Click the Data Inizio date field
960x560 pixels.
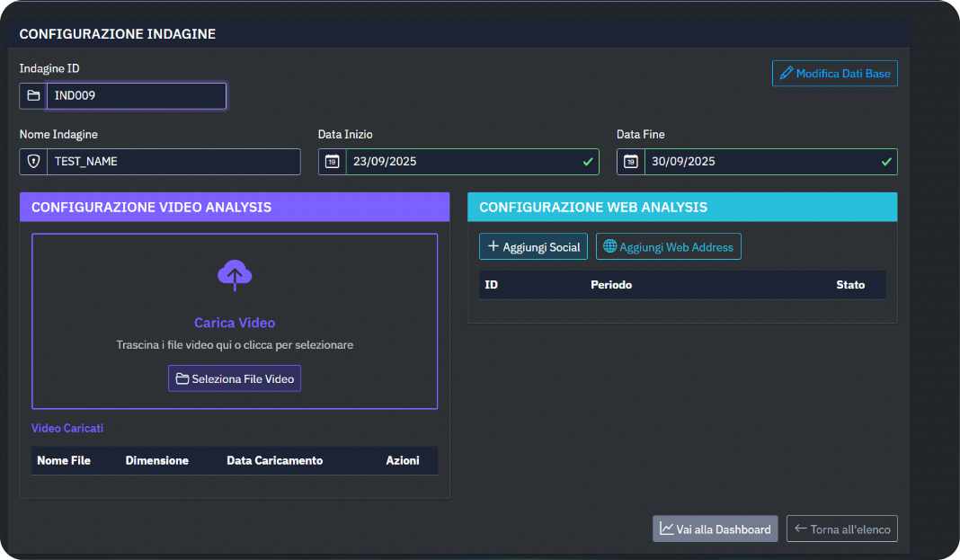(458, 162)
